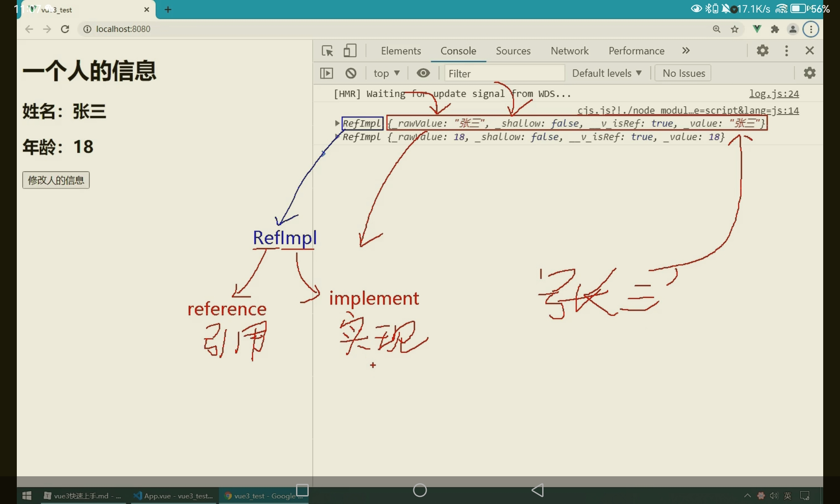Click the 修改人的信息 button

[x=56, y=180]
